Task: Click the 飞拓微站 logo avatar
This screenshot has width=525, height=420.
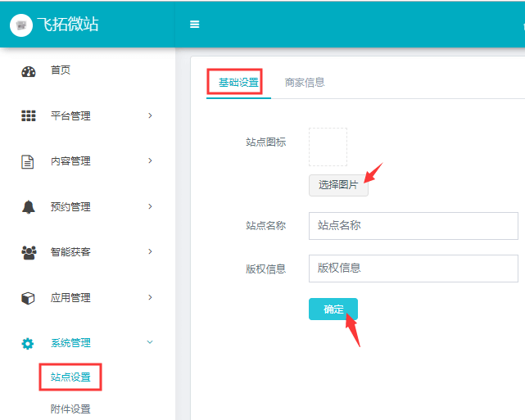Action: [21, 25]
